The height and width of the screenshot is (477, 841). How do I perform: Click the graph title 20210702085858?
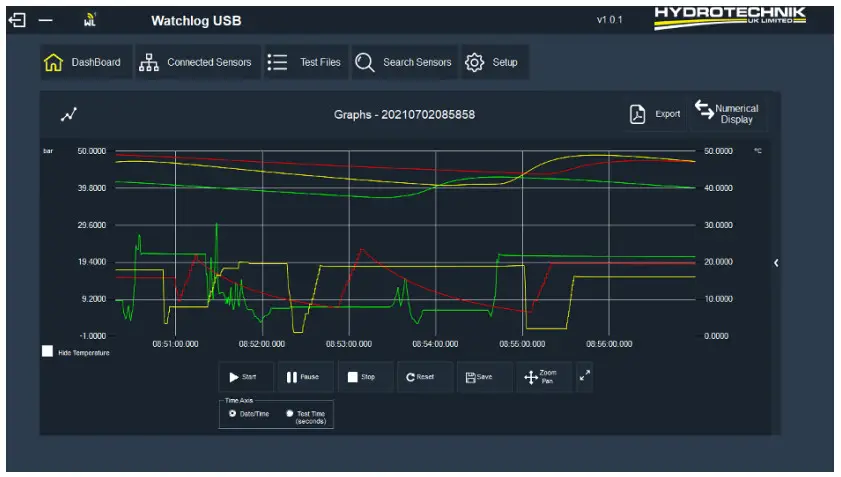pyautogui.click(x=404, y=114)
